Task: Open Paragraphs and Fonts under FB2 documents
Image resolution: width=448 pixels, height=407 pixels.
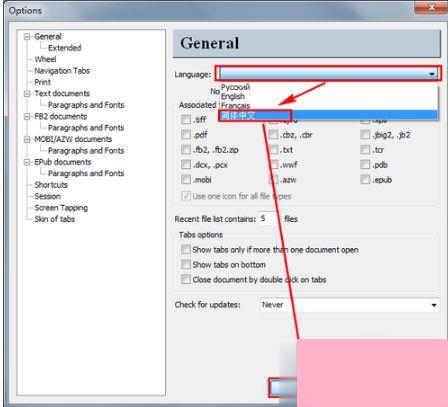Action: (x=86, y=128)
